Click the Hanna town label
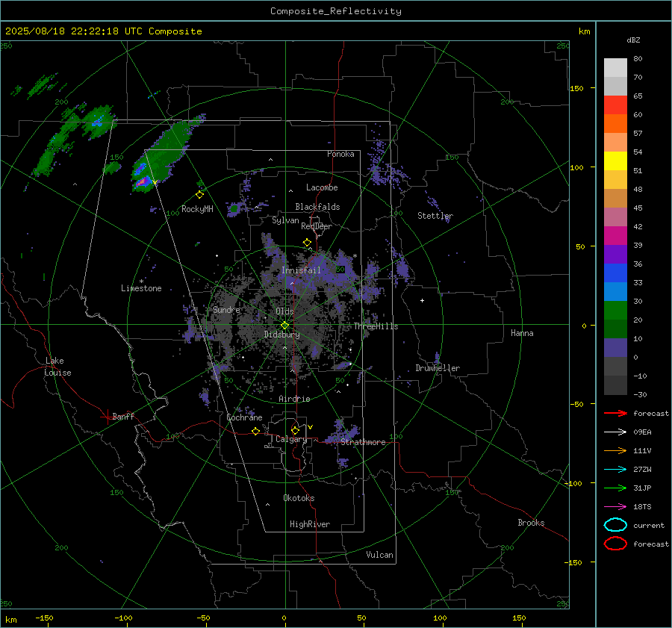672x628 pixels. (522, 333)
